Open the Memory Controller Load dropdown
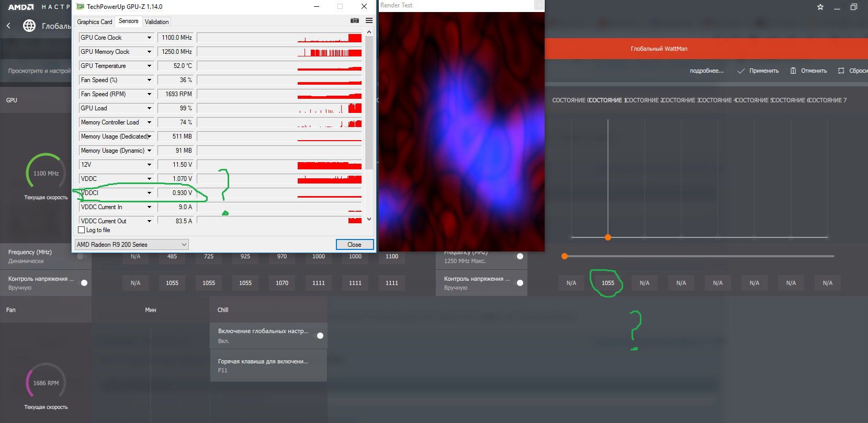The width and height of the screenshot is (868, 423). (149, 122)
